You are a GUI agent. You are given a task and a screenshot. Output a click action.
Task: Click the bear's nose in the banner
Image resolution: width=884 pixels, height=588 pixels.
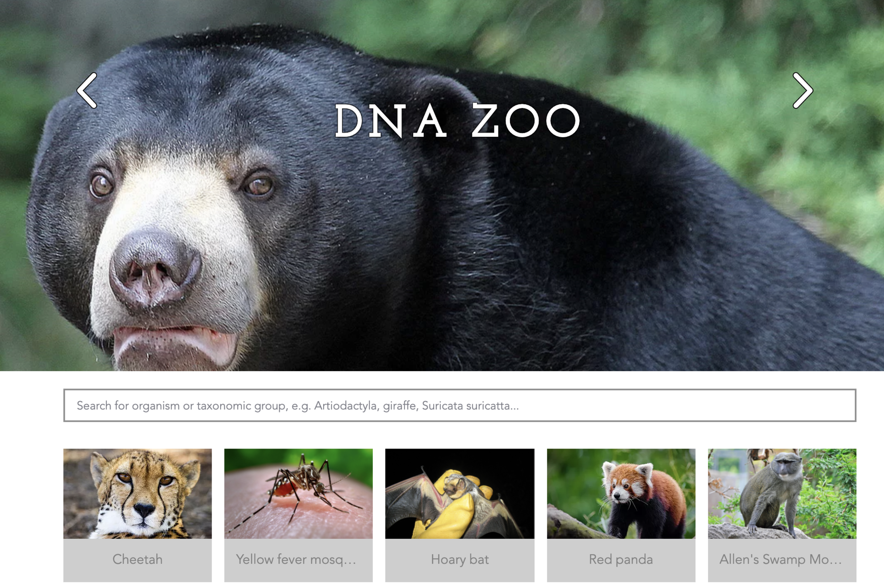(x=155, y=268)
